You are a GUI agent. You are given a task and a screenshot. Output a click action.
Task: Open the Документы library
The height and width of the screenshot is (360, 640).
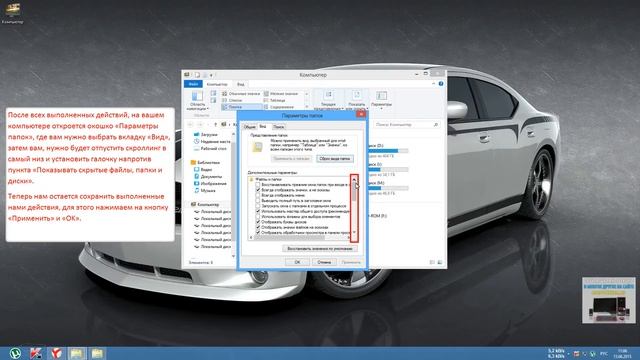coord(208,176)
